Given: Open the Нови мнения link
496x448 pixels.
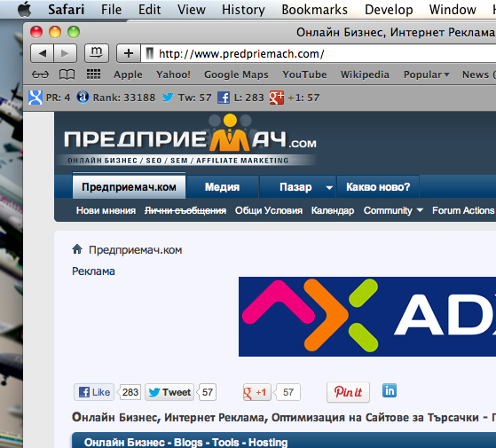Looking at the screenshot, I should tap(106, 210).
